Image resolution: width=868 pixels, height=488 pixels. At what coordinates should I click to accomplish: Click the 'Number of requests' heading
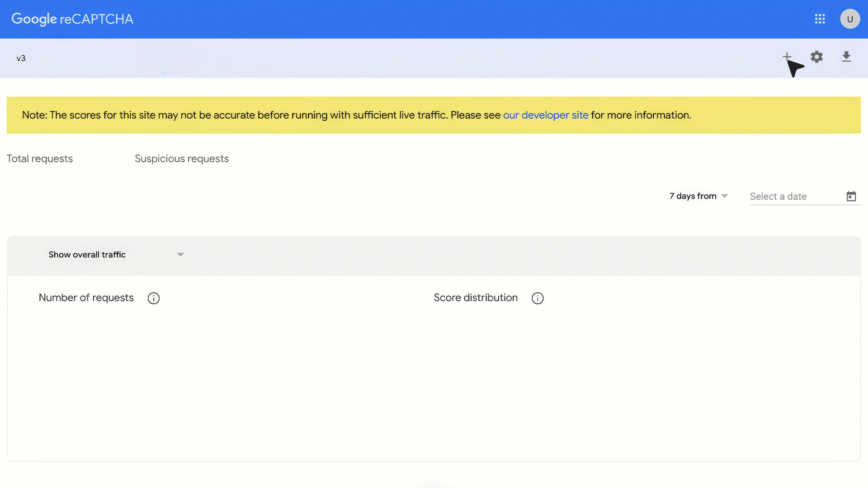point(86,298)
